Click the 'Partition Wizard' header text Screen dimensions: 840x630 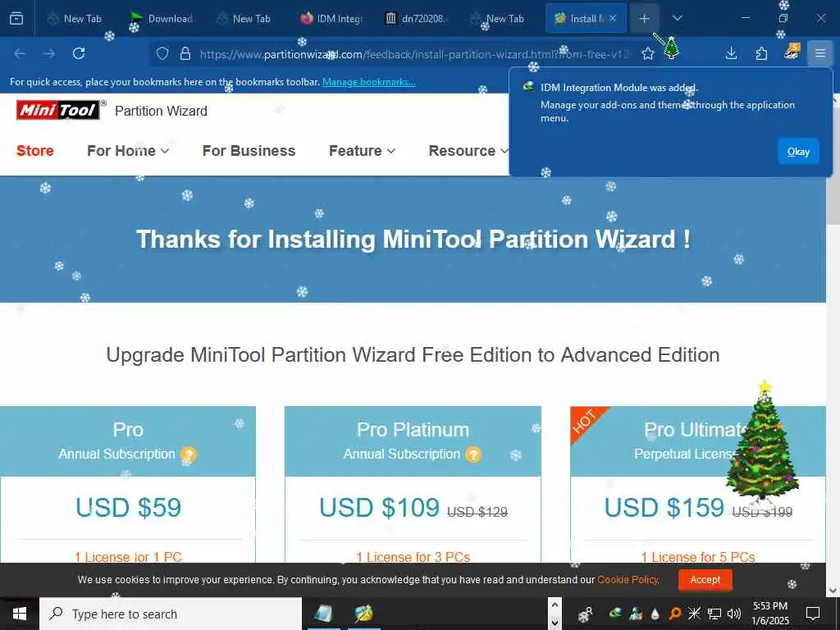point(161,111)
